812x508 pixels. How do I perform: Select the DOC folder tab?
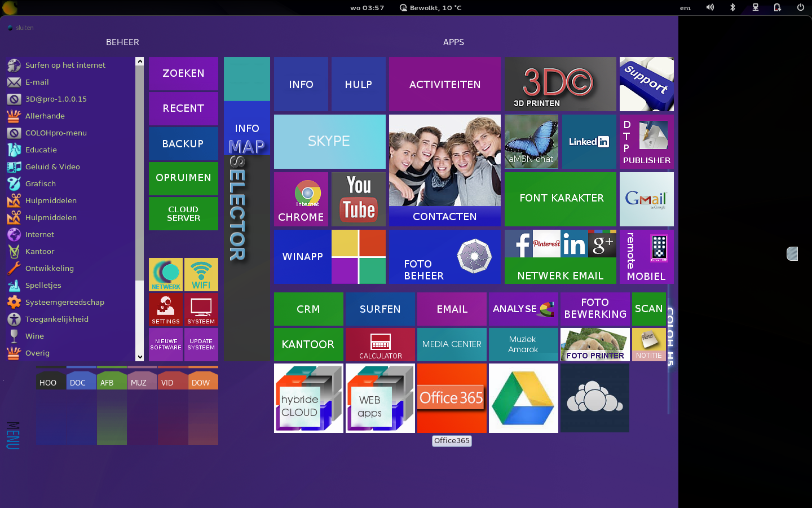point(81,379)
